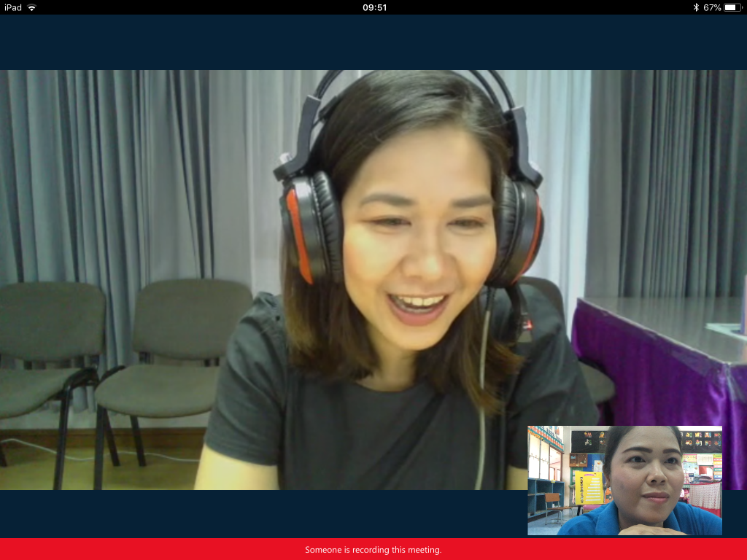Image resolution: width=747 pixels, height=560 pixels.
Task: Tap the battery icon in status bar
Action: pos(732,7)
